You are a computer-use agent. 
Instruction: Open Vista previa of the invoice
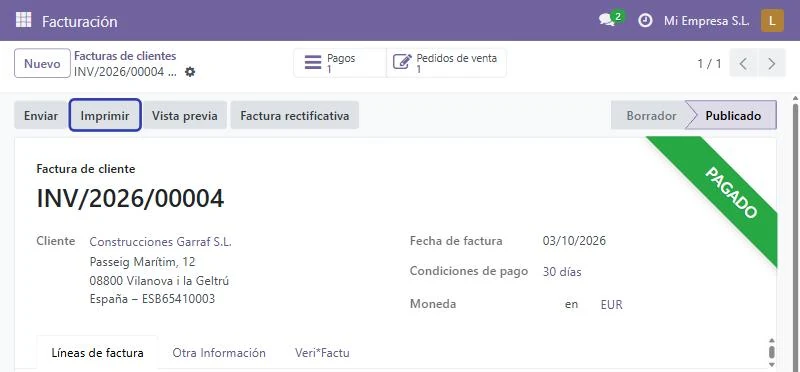[185, 115]
